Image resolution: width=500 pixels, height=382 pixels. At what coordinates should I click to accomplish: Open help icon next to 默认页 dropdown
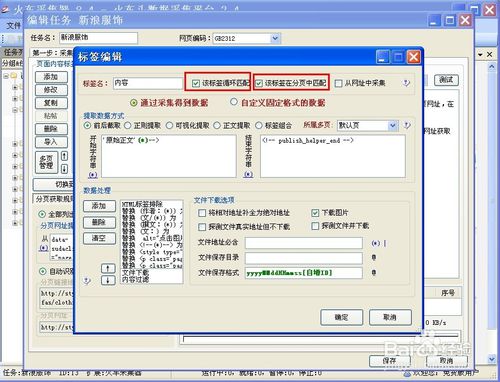(407, 126)
